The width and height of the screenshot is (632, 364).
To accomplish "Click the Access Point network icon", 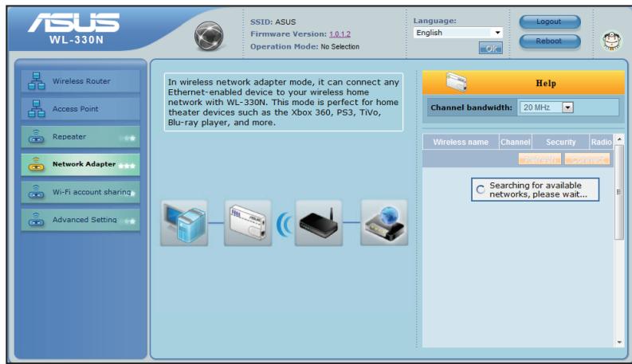I will click(37, 108).
